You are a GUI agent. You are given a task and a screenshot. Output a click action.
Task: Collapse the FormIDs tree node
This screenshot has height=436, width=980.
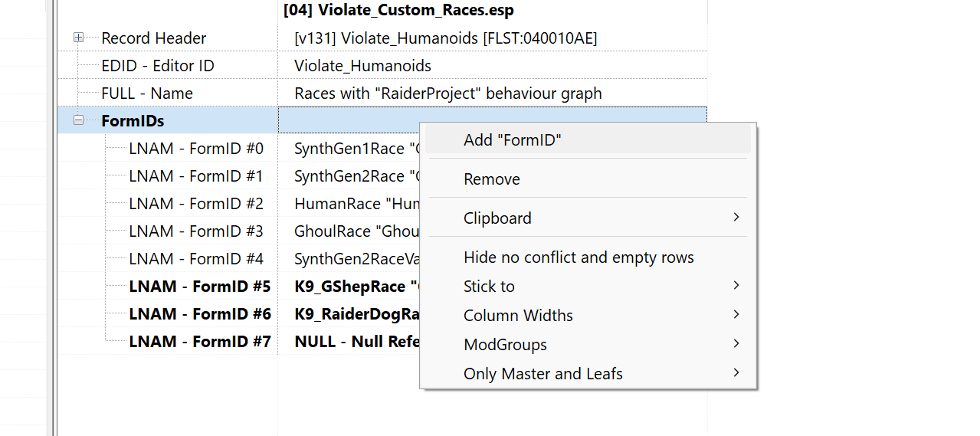(78, 120)
